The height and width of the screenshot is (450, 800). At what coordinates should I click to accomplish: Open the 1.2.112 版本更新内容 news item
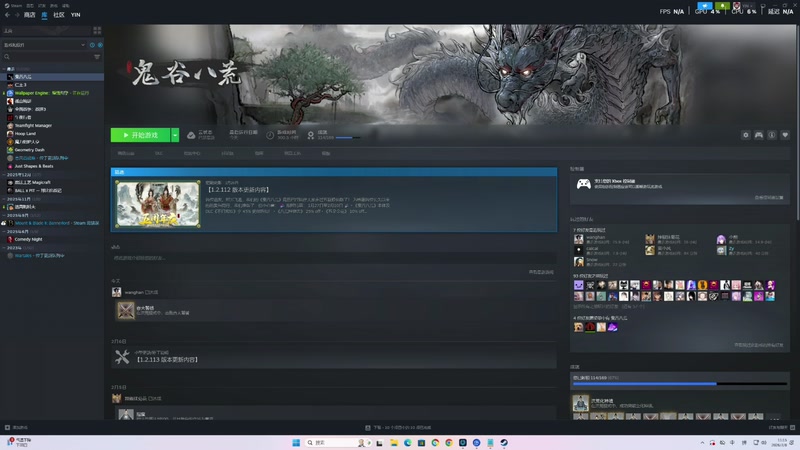[238, 190]
